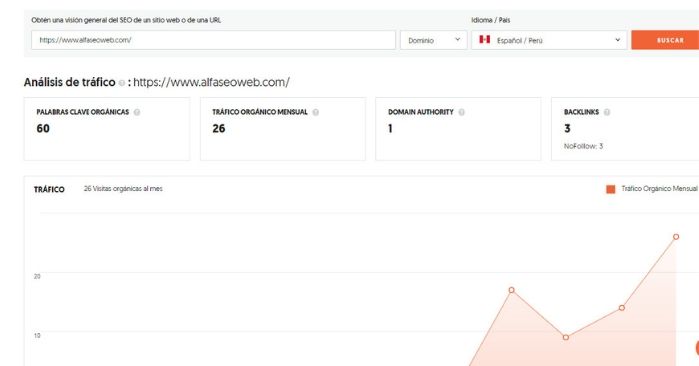Click info icon beside Domain Authority
The image size is (699, 366).
click(x=461, y=112)
